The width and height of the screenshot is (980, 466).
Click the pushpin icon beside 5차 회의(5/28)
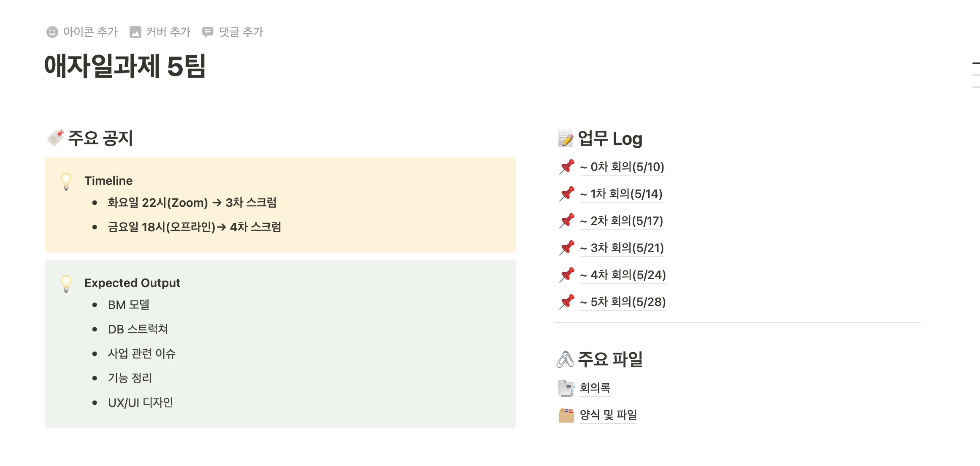tap(566, 302)
